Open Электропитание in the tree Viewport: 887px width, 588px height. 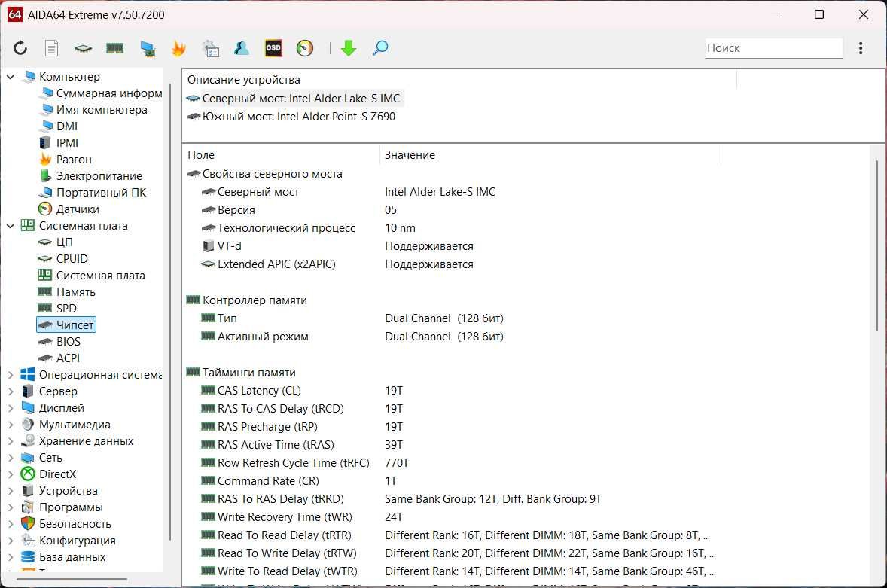pyautogui.click(x=90, y=176)
